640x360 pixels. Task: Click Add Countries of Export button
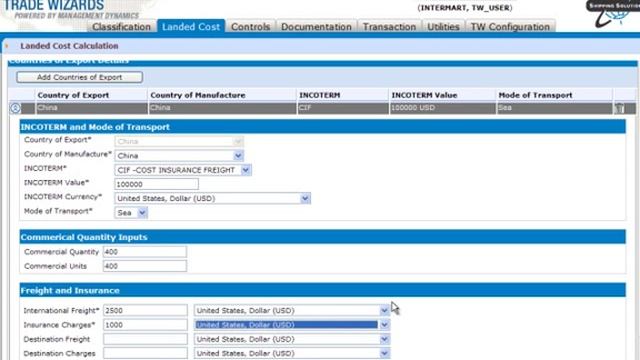tap(80, 77)
